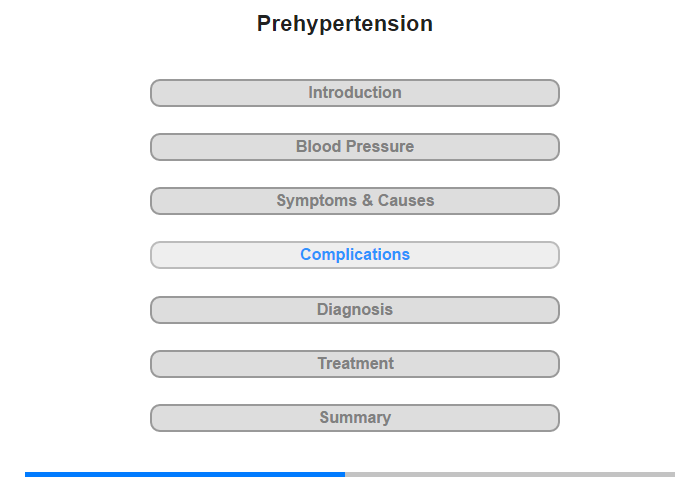Click the far left end of progress bar

[28, 474]
